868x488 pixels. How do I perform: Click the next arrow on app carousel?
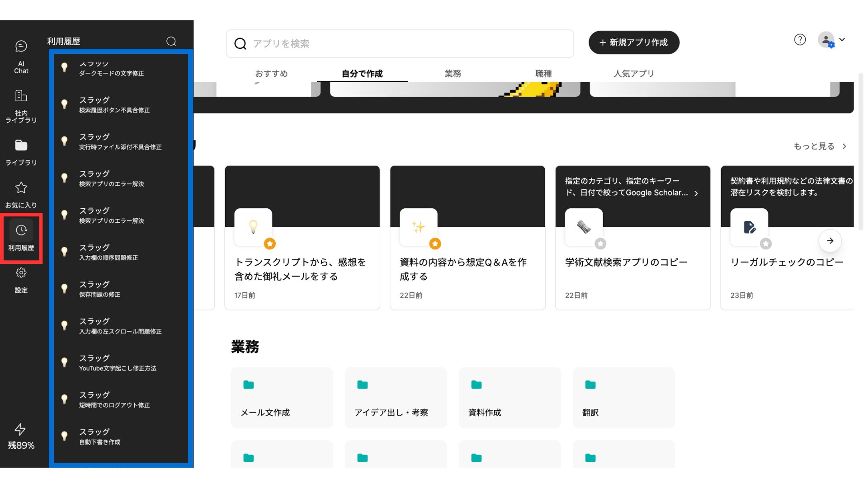tap(830, 241)
